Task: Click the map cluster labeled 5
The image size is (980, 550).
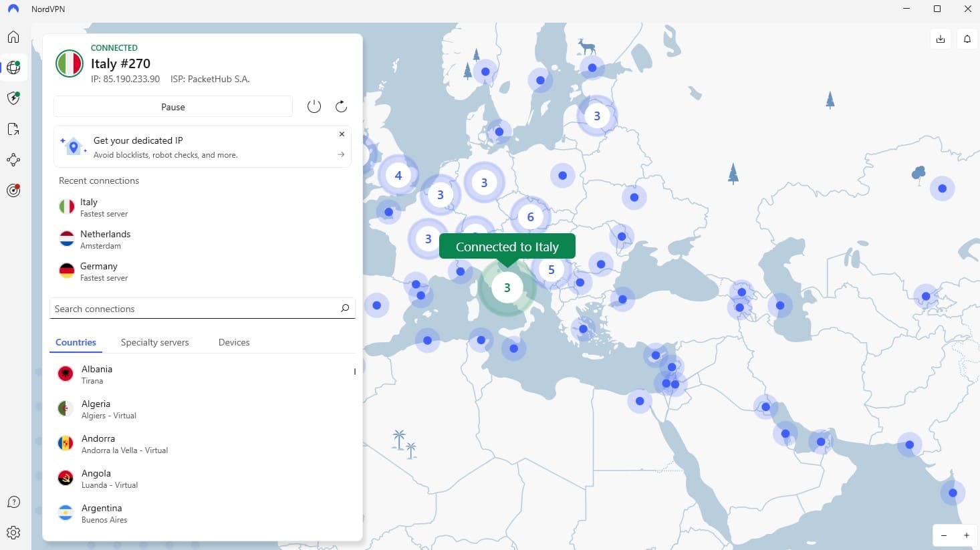Action: pos(552,270)
